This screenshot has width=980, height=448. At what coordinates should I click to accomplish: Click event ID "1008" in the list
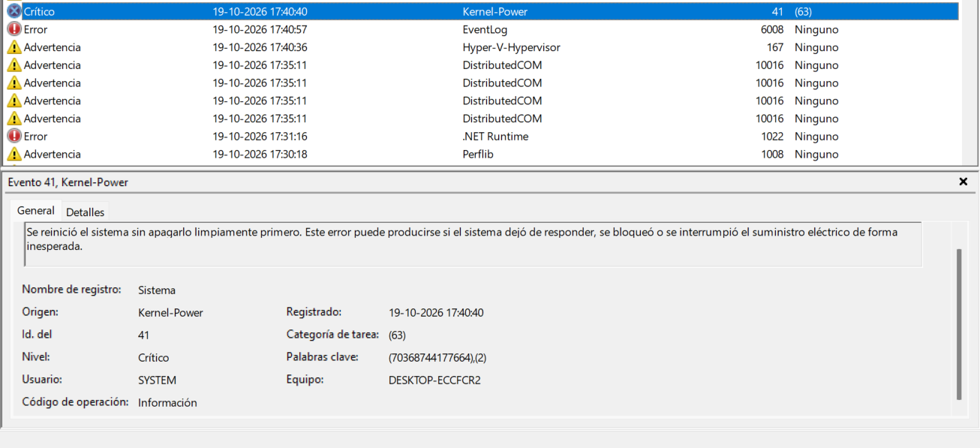[772, 155]
